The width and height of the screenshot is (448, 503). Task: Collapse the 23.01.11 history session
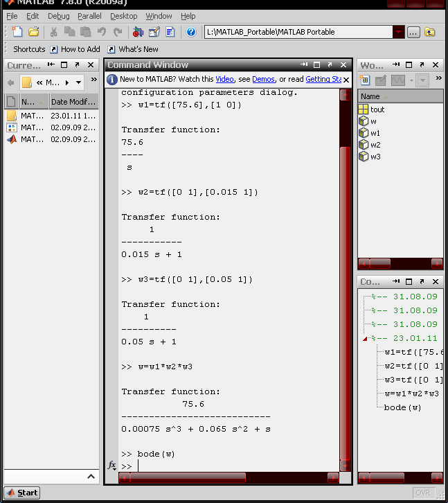(365, 339)
